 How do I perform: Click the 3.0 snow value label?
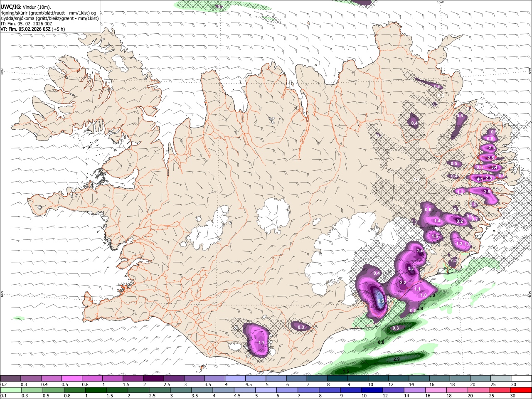(420, 251)
